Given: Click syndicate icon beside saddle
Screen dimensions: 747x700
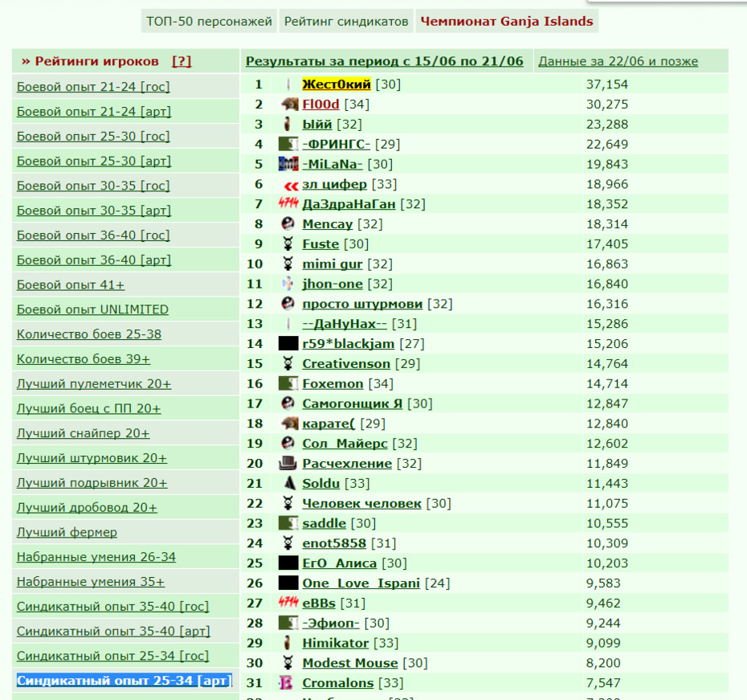Looking at the screenshot, I should click(288, 523).
